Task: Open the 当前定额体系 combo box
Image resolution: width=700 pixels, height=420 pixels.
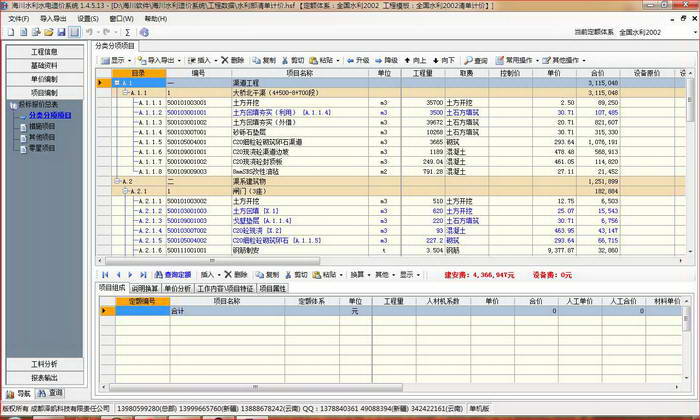Action: pos(658,32)
